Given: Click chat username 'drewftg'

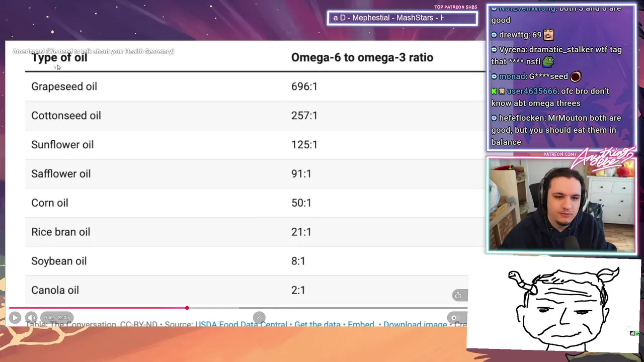Looking at the screenshot, I should [x=513, y=35].
